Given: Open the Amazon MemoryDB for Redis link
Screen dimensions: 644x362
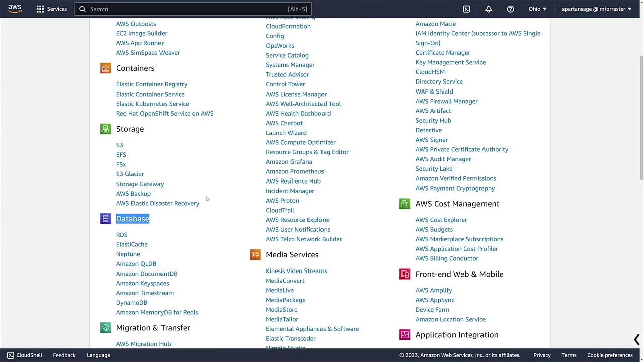Looking at the screenshot, I should point(157,312).
